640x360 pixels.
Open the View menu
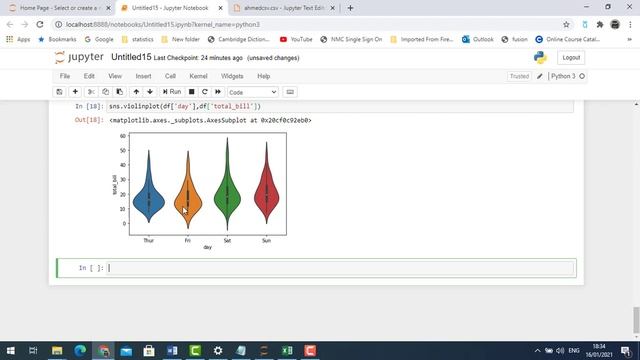click(x=115, y=76)
